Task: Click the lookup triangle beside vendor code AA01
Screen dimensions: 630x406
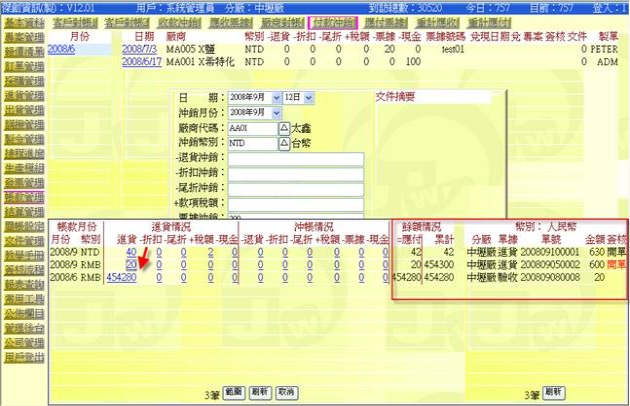Action: [283, 128]
